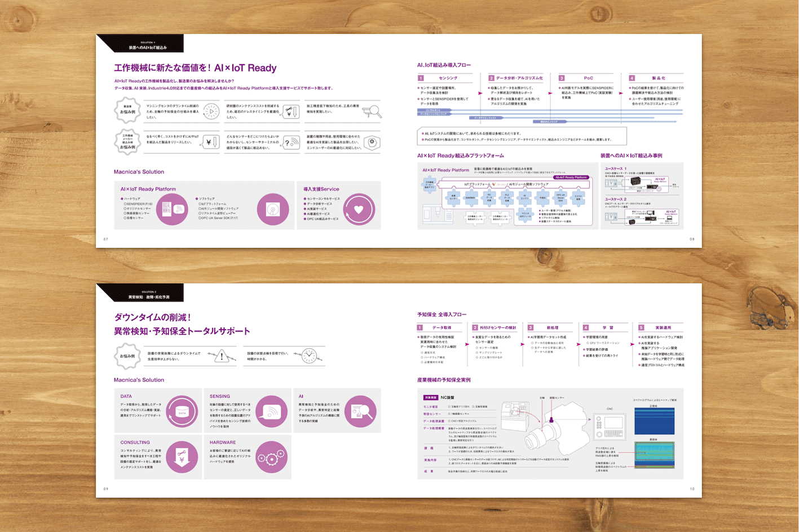The height and width of the screenshot is (532, 799).
Task: Click step number 5 box of 実装適用
Action: click(641, 327)
